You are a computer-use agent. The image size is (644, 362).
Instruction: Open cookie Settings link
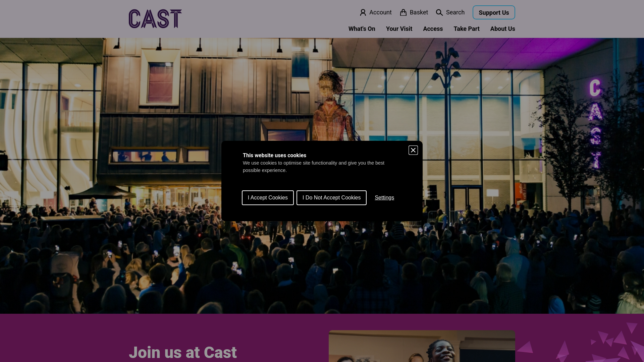384,198
